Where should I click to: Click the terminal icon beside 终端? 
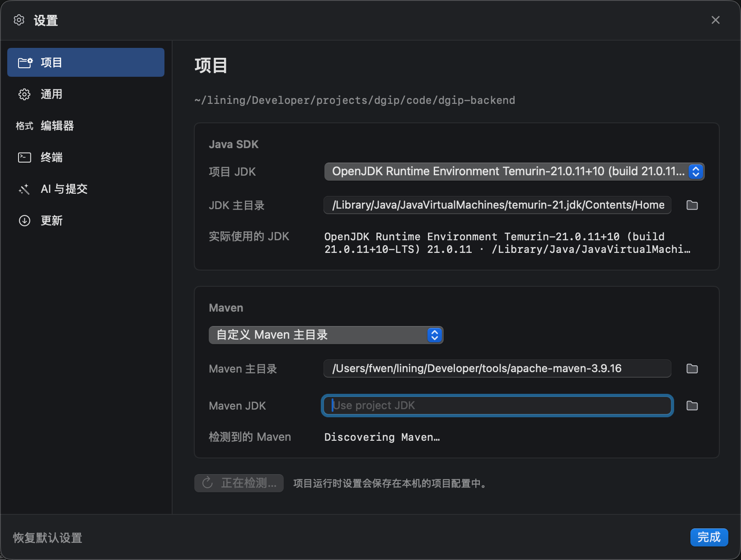pyautogui.click(x=24, y=157)
